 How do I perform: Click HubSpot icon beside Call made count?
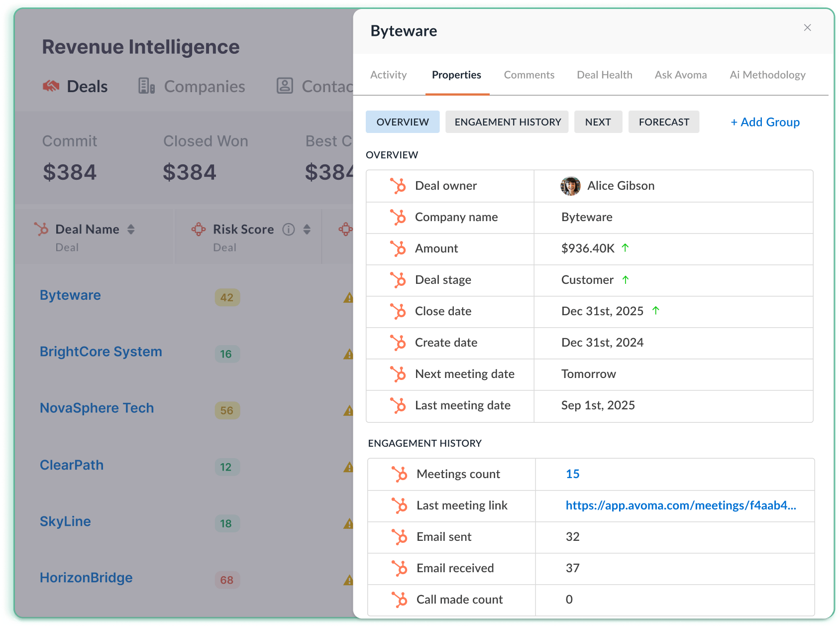pos(399,600)
